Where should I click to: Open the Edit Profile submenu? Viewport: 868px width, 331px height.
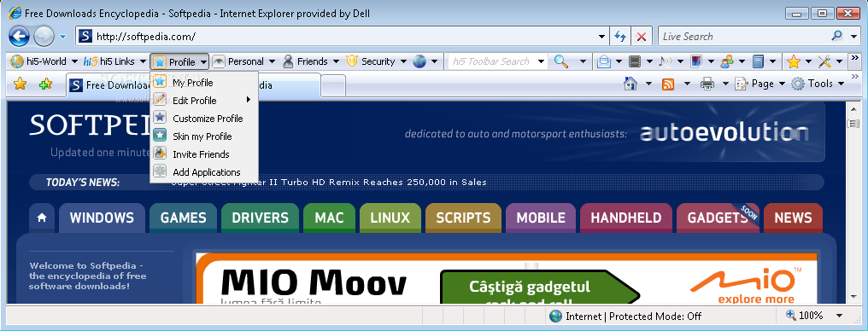point(204,101)
